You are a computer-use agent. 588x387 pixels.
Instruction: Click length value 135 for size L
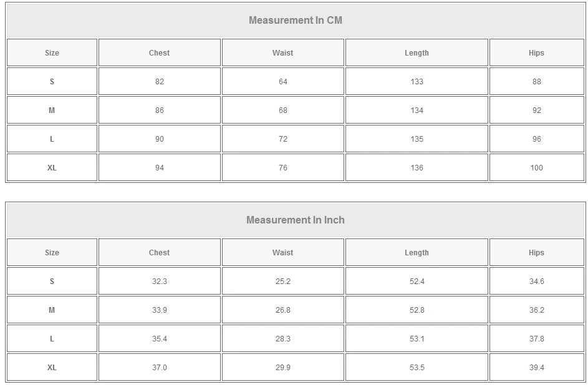pos(417,139)
